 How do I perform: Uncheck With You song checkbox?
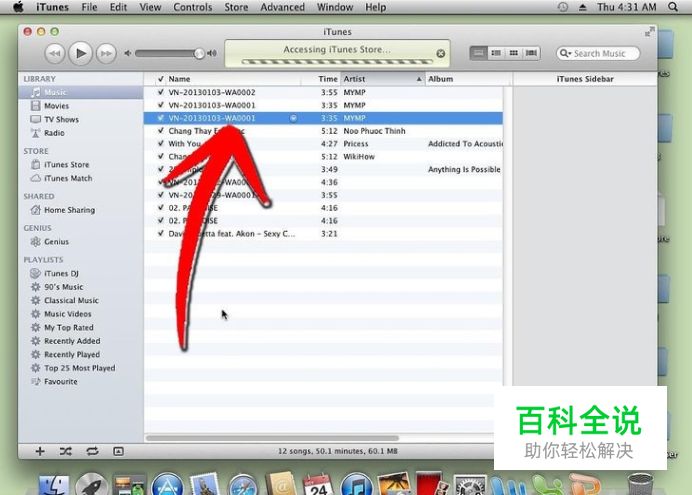click(x=161, y=143)
